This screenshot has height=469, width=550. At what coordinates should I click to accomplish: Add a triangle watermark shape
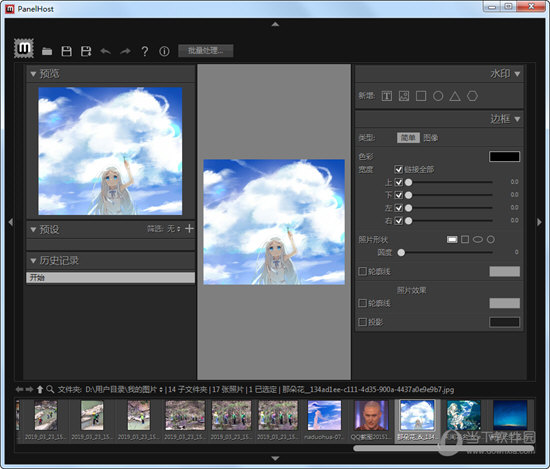coord(455,96)
